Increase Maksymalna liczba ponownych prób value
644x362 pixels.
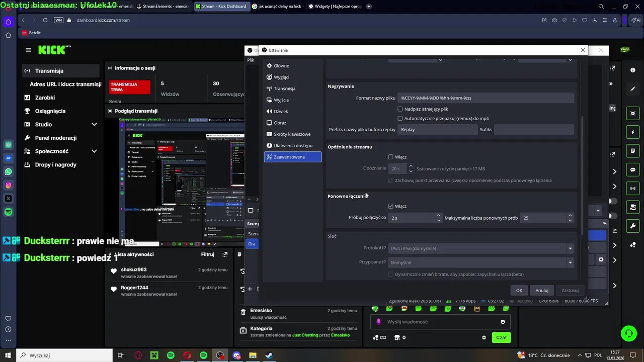(x=570, y=216)
